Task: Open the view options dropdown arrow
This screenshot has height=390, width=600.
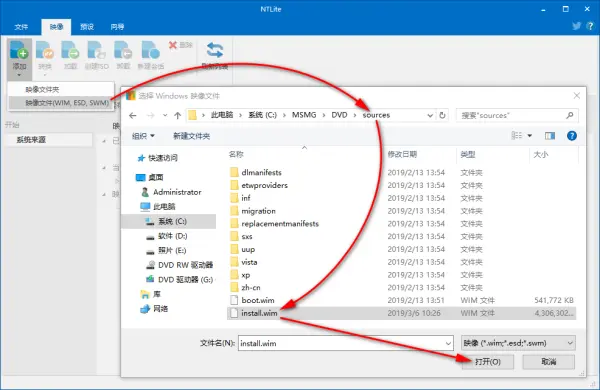Action: click(x=530, y=135)
